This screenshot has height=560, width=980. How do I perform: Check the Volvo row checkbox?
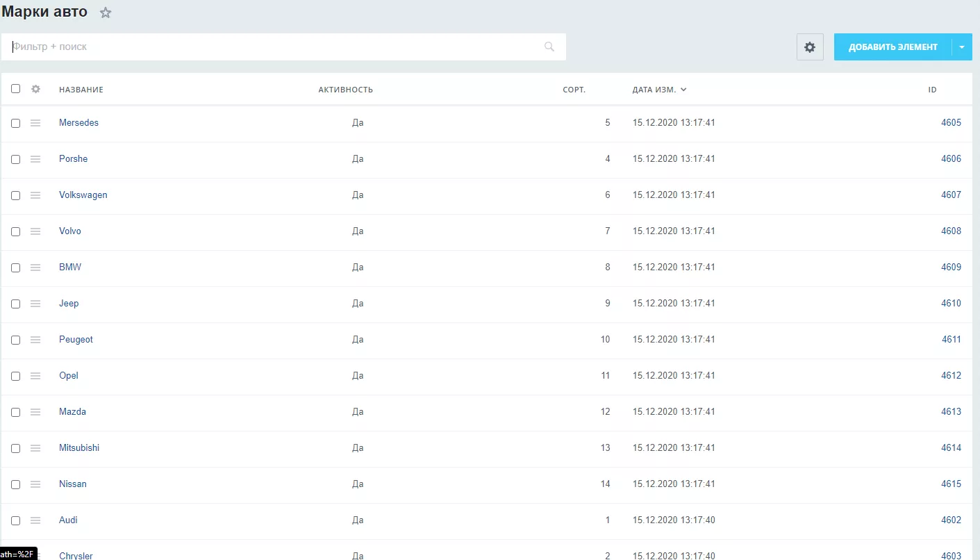point(15,231)
